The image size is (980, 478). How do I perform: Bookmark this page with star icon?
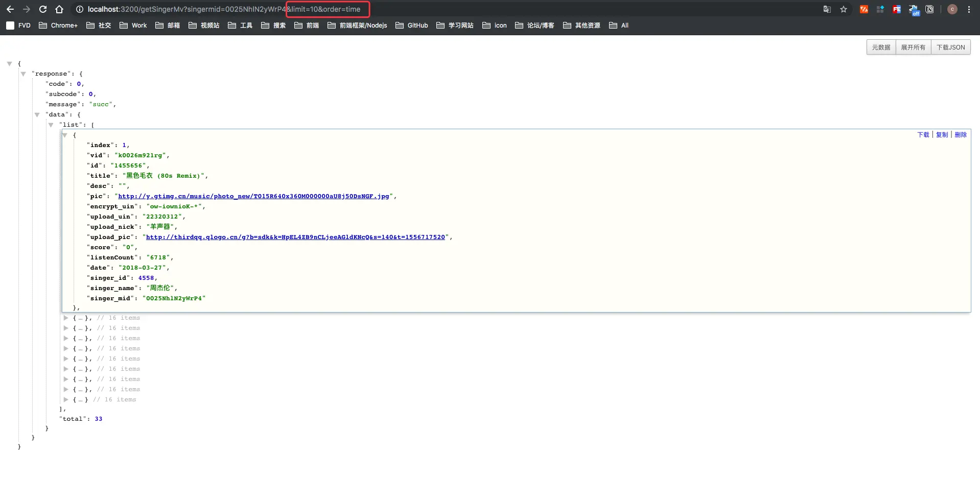pyautogui.click(x=844, y=9)
